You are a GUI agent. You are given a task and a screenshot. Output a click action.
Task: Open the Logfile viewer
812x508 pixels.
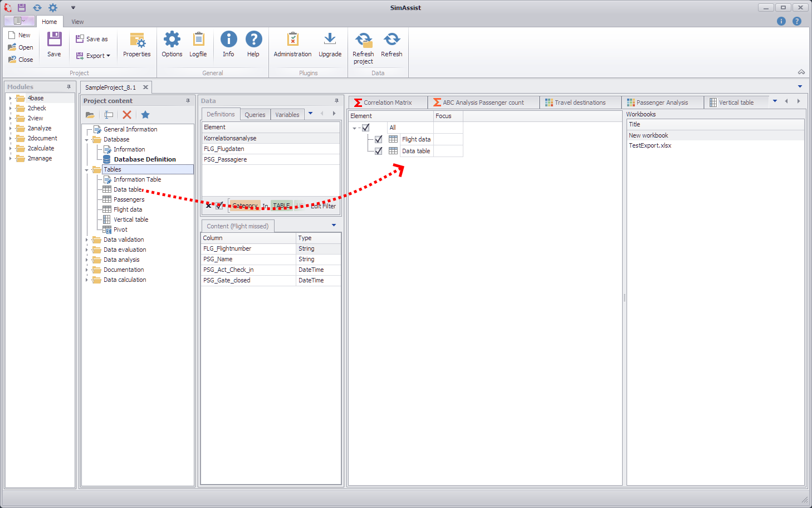(x=198, y=45)
